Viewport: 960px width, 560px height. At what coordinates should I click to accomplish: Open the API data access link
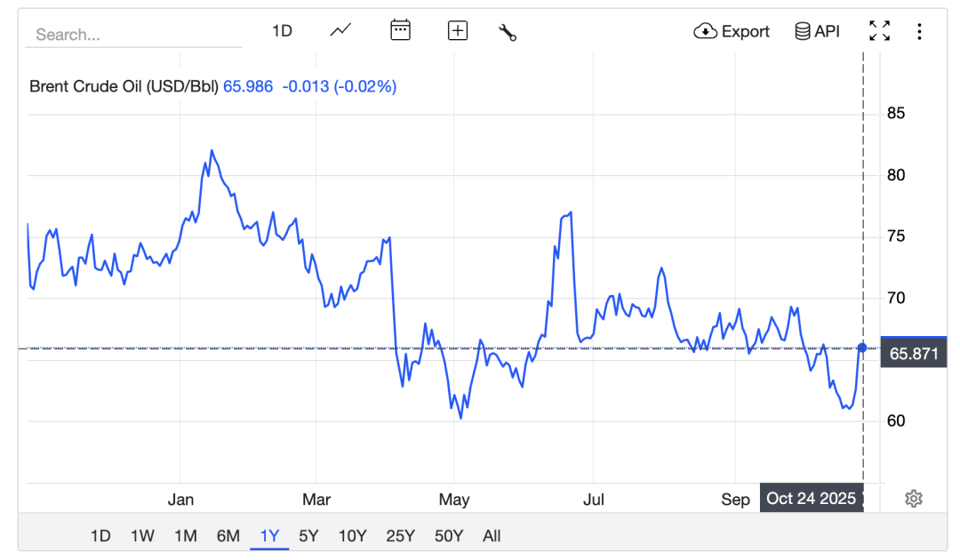[816, 31]
